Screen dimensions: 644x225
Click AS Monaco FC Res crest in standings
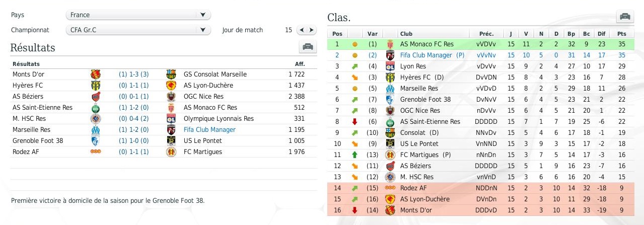(390, 44)
